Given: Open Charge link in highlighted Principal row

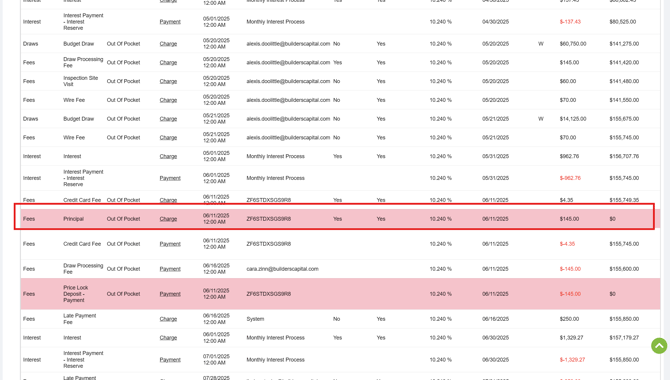Looking at the screenshot, I should pos(168,219).
